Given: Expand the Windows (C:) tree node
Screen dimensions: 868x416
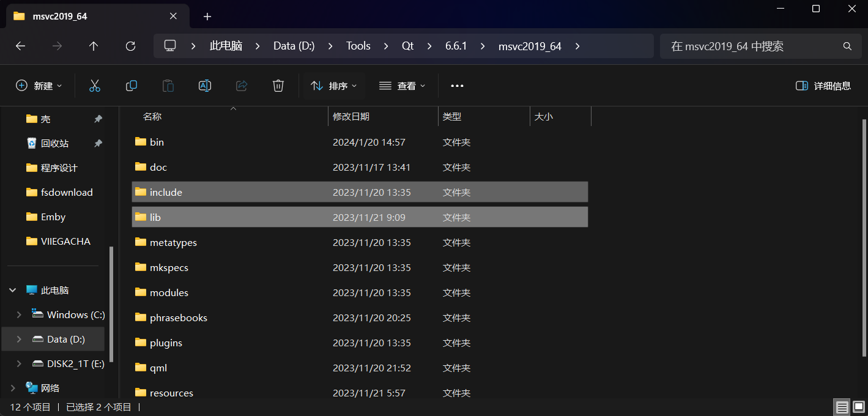Looking at the screenshot, I should tap(19, 315).
